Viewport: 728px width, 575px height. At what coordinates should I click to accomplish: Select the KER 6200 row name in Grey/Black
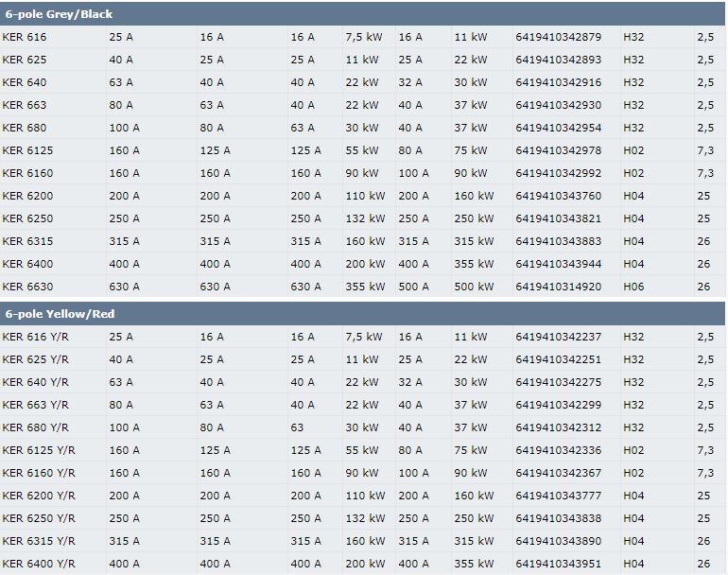pos(27,196)
